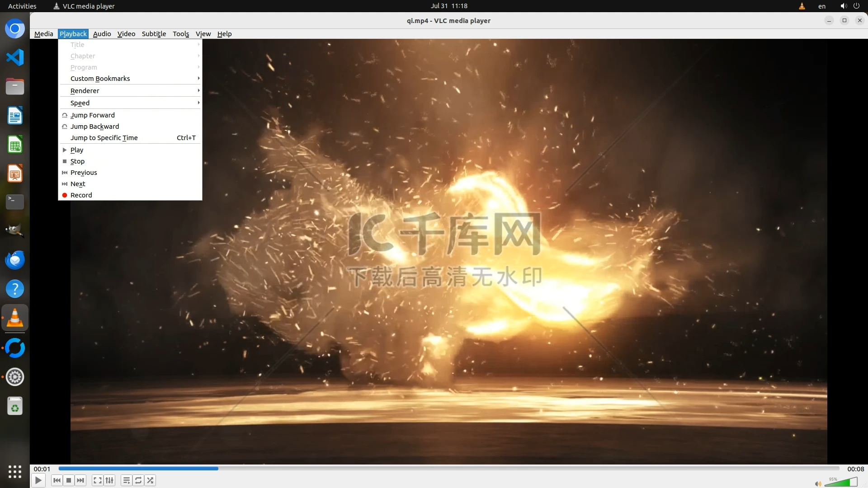868x488 pixels.
Task: Open VS Code from the dock
Action: [x=15, y=57]
